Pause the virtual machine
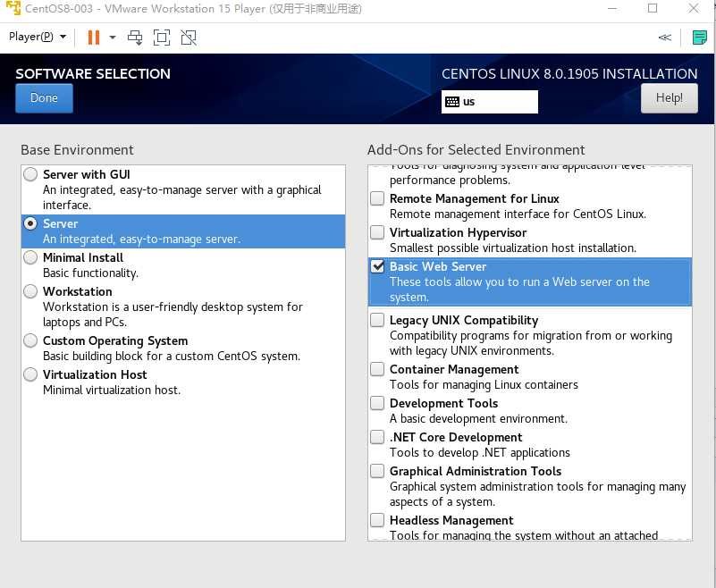Image resolution: width=716 pixels, height=588 pixels. [94, 38]
